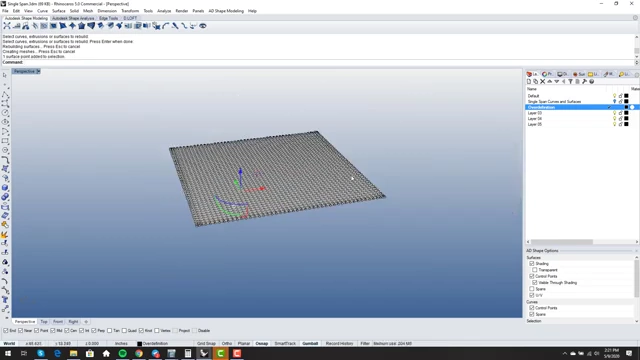
Task: Change the Layer 04 color swatch
Action: click(627, 118)
